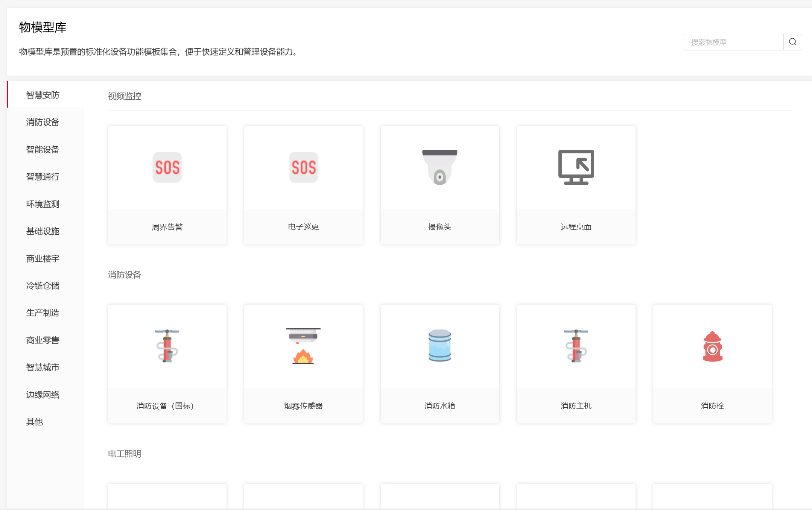The height and width of the screenshot is (510, 812).
Task: Open the 边缘网络 category
Action: [46, 395]
